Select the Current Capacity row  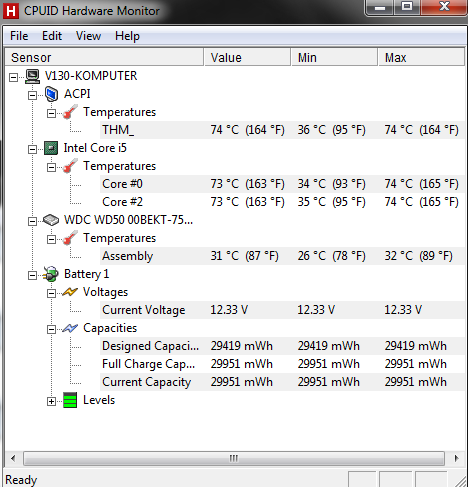(x=282, y=382)
